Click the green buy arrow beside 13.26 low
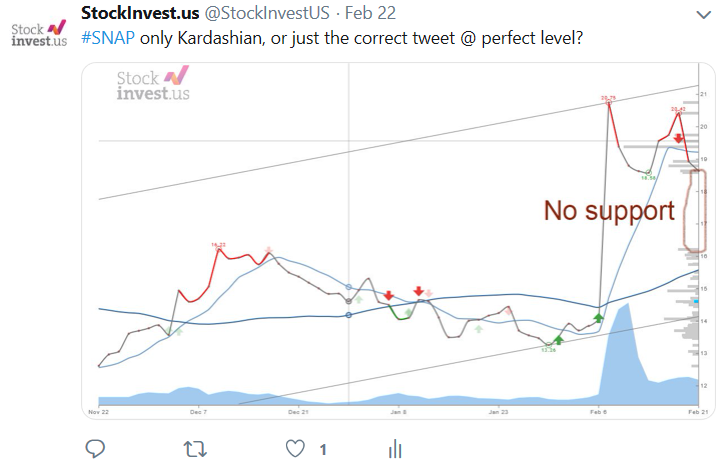Image resolution: width=718 pixels, height=464 pixels. pos(558,340)
